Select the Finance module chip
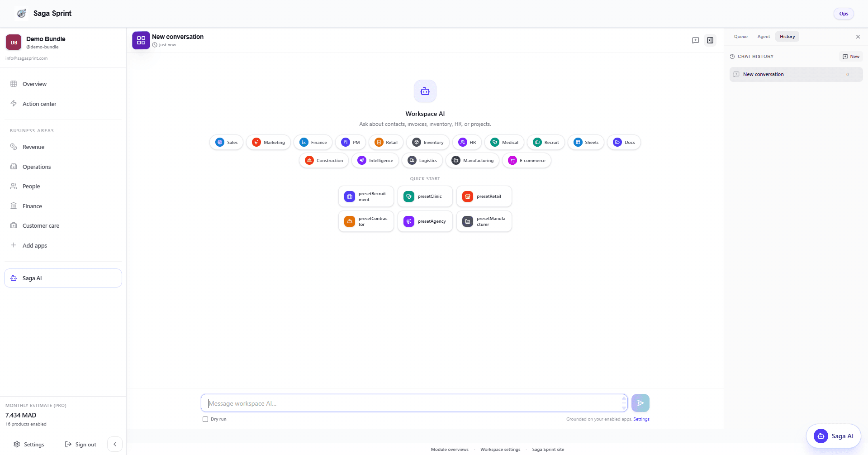 [x=313, y=142]
